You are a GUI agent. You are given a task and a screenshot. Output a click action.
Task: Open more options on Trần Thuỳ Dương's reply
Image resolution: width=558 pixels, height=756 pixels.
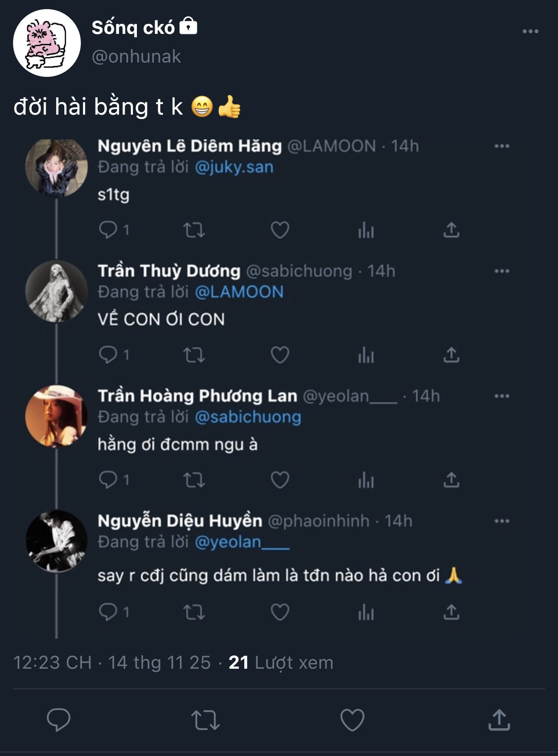502,271
